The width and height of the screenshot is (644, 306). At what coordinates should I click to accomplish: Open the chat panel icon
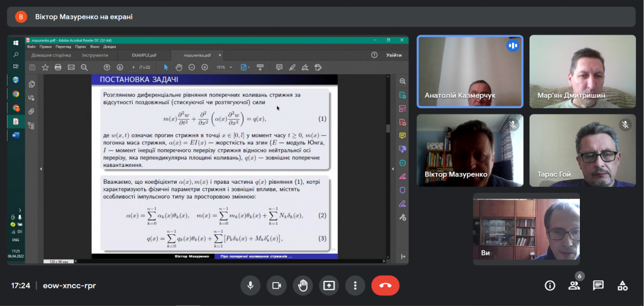pos(598,285)
